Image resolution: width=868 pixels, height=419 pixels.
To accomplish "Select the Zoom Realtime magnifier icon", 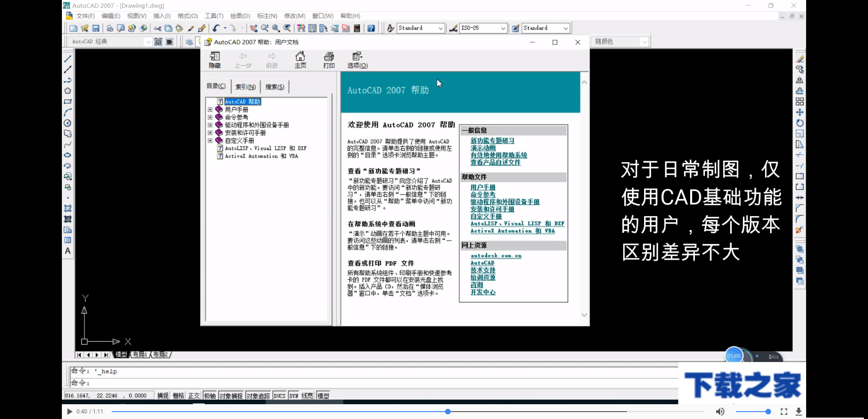I will 265,28.
